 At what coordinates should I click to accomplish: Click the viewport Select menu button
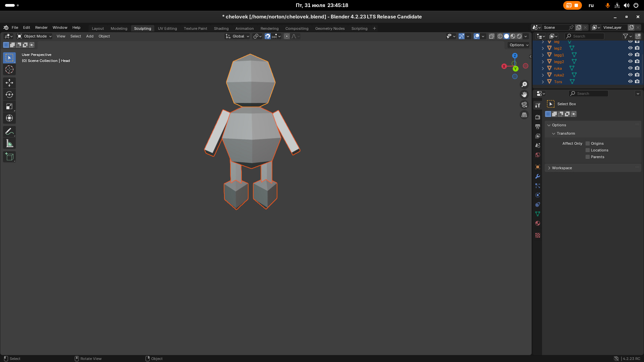(x=76, y=36)
